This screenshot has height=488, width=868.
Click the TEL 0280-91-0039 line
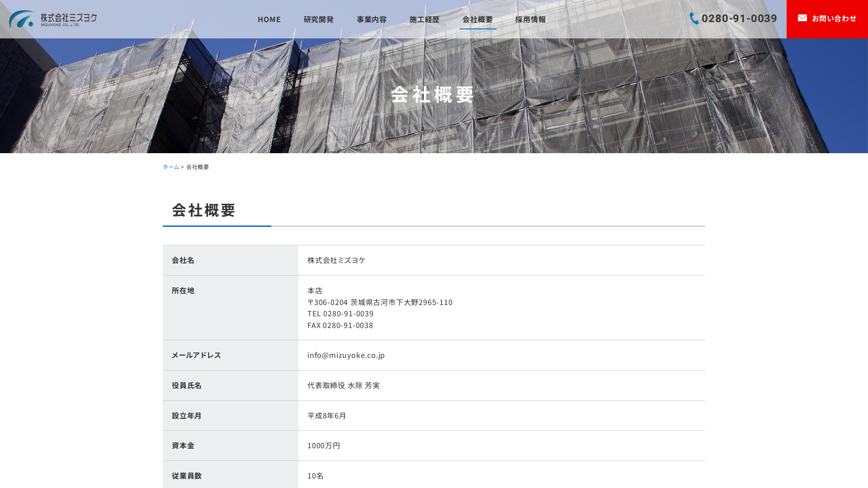(340, 314)
